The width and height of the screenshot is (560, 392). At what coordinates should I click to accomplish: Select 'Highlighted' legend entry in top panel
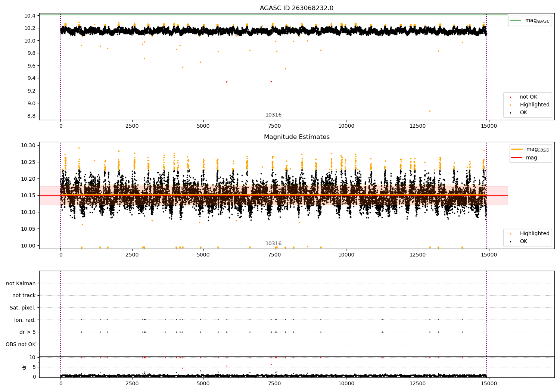(x=534, y=105)
